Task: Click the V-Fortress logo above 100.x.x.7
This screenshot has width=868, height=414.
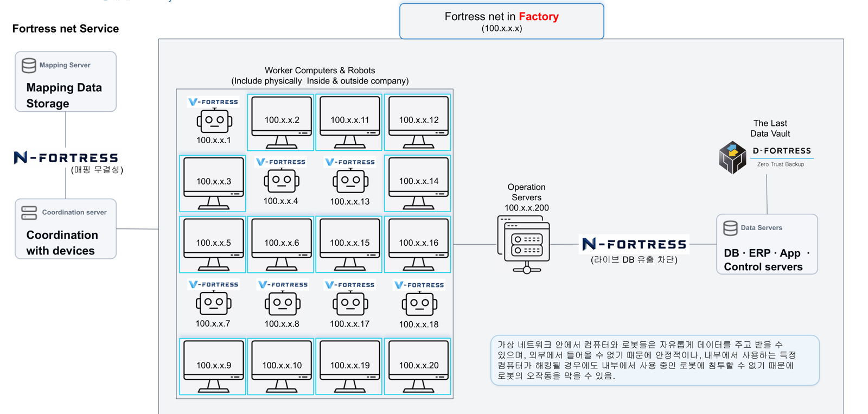Action: click(213, 284)
